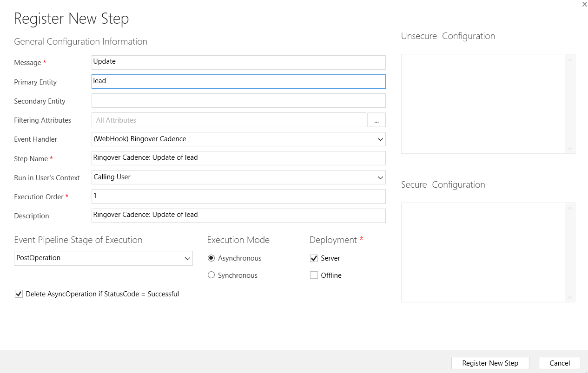Click the Step Name input field
The height and width of the screenshot is (373, 588).
coord(238,158)
